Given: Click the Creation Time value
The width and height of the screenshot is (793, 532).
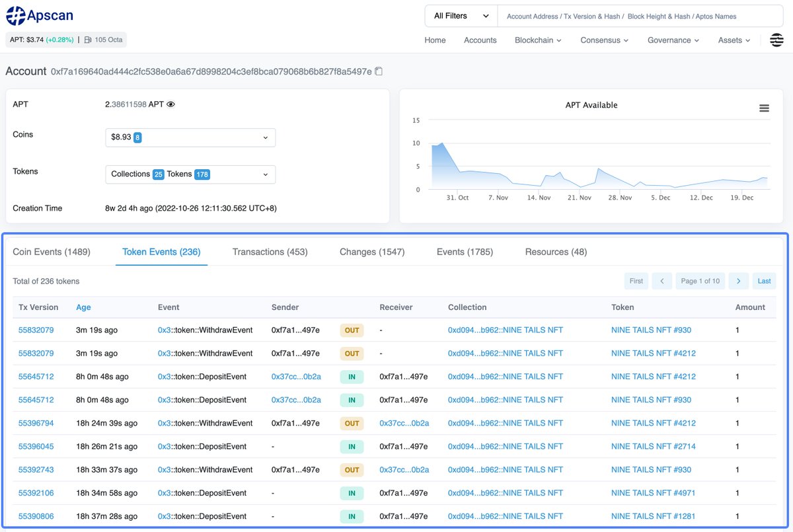Looking at the screenshot, I should click(x=191, y=208).
